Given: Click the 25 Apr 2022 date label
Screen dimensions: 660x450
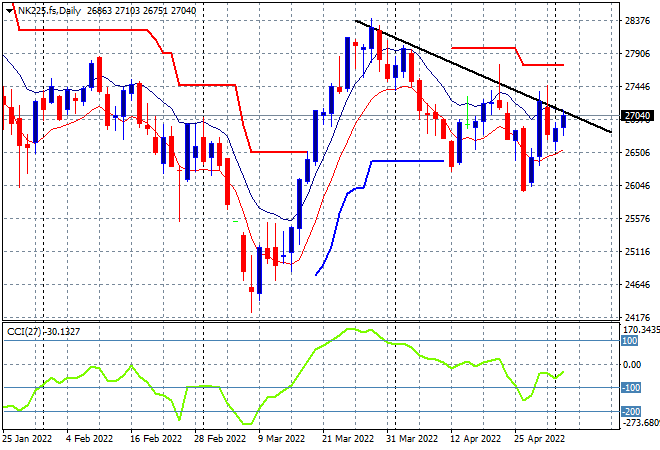Looking at the screenshot, I should click(540, 439).
